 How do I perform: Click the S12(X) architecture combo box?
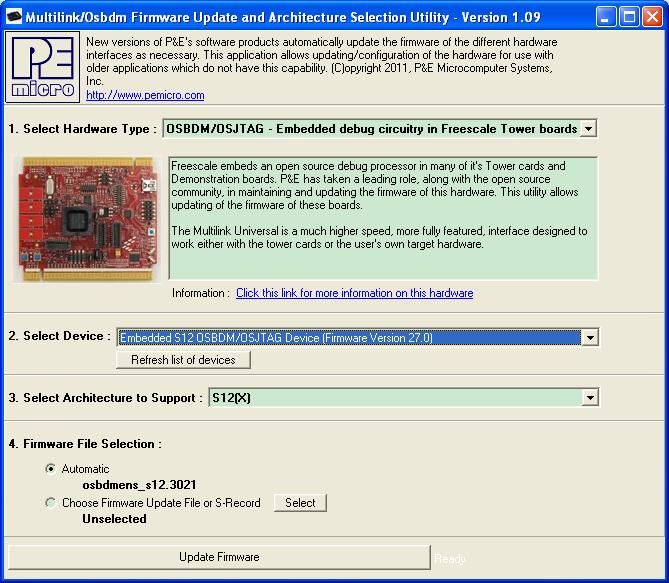(x=404, y=398)
